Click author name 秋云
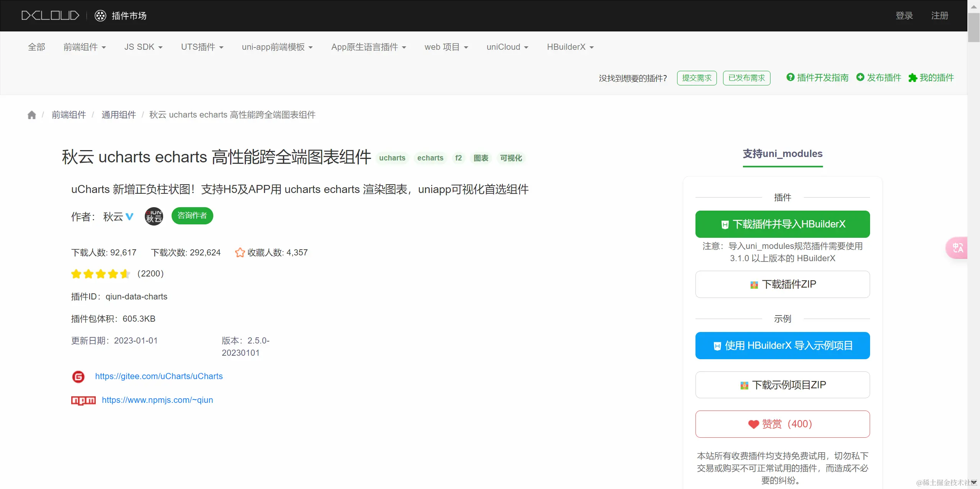Image resolution: width=980 pixels, height=489 pixels. 113,217
